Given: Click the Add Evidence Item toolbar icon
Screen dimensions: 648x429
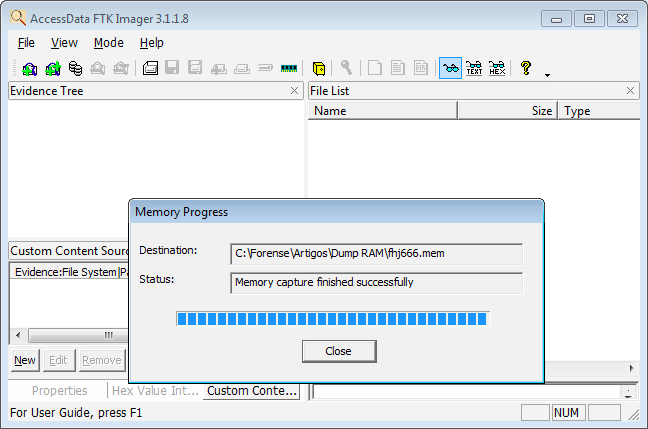Looking at the screenshot, I should (x=29, y=68).
